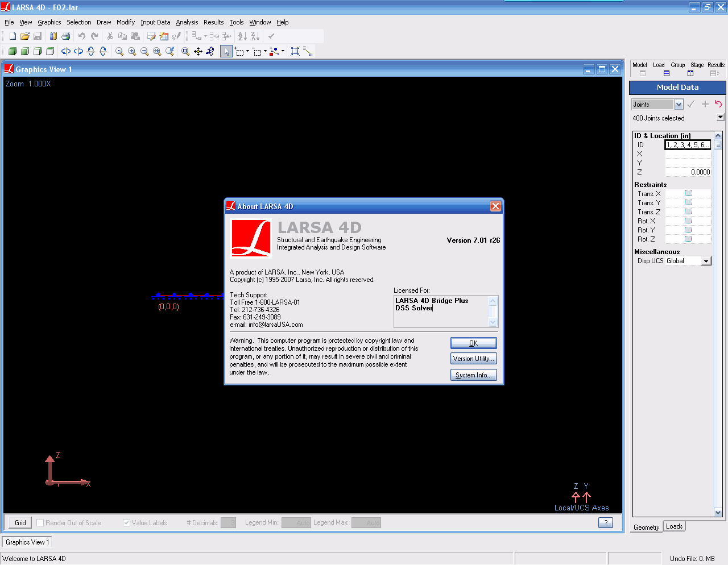Screen dimensions: 728x565
Task: Switch to the Geometry tab
Action: point(647,527)
